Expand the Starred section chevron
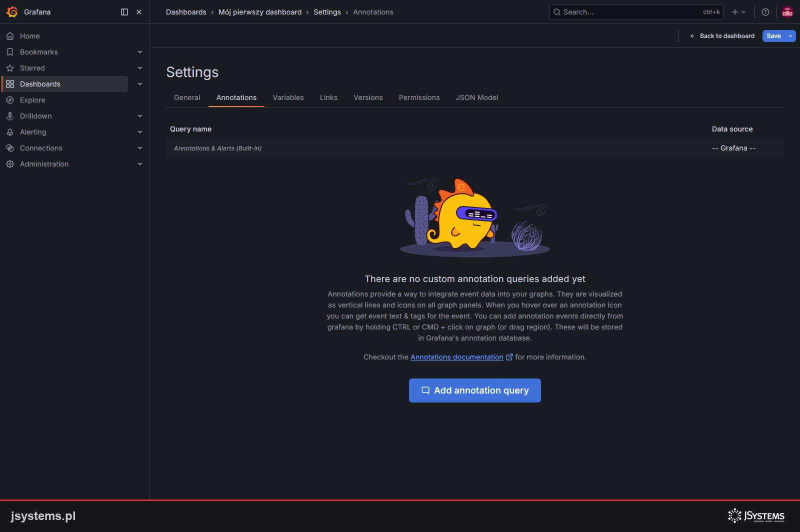 [140, 68]
